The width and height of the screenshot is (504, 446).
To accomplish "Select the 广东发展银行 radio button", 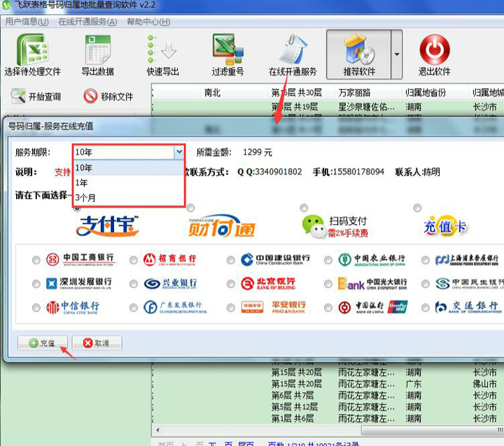I will coord(134,308).
